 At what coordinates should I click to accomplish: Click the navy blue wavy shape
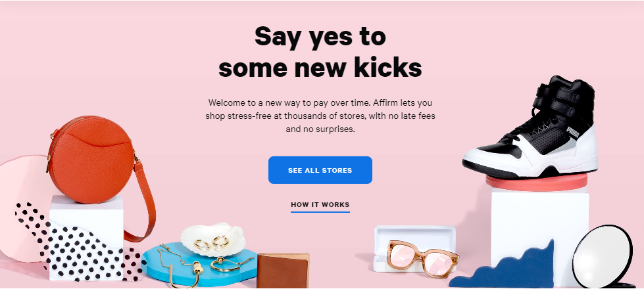pos(503,267)
